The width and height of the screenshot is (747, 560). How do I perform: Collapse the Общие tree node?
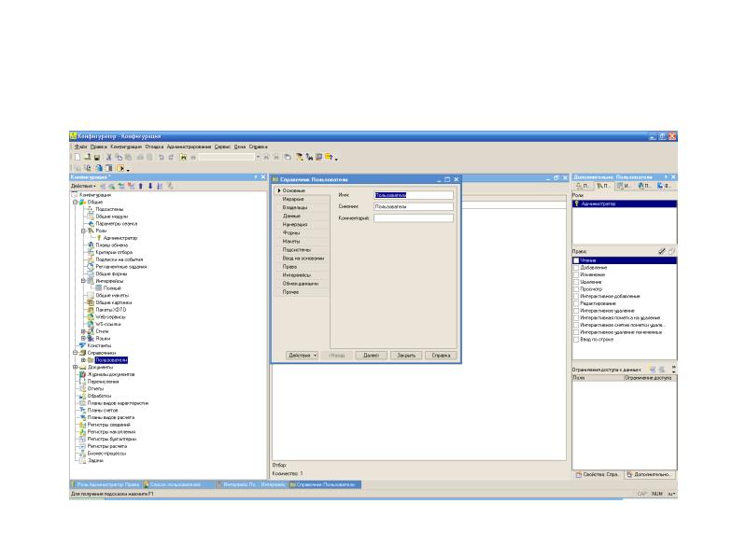click(75, 202)
